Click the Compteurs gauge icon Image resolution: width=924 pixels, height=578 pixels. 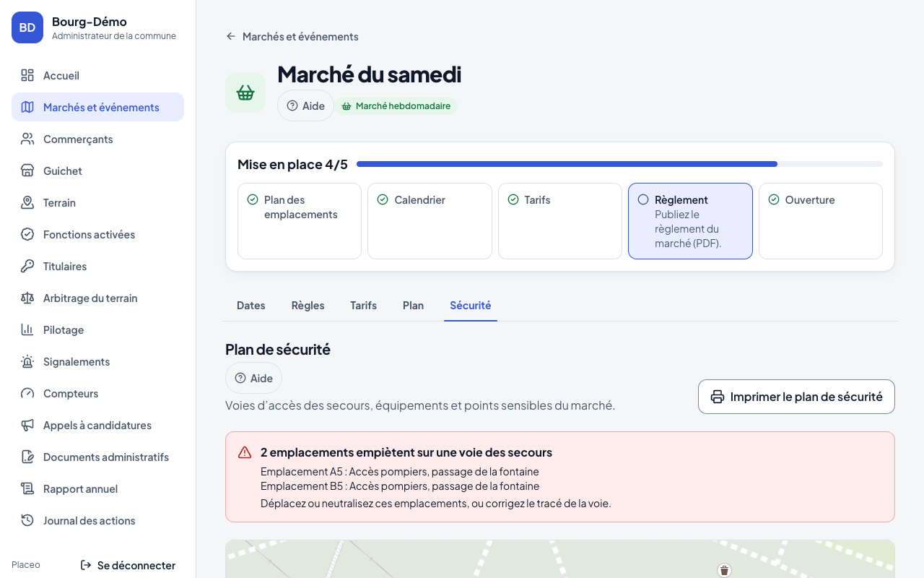coord(27,393)
